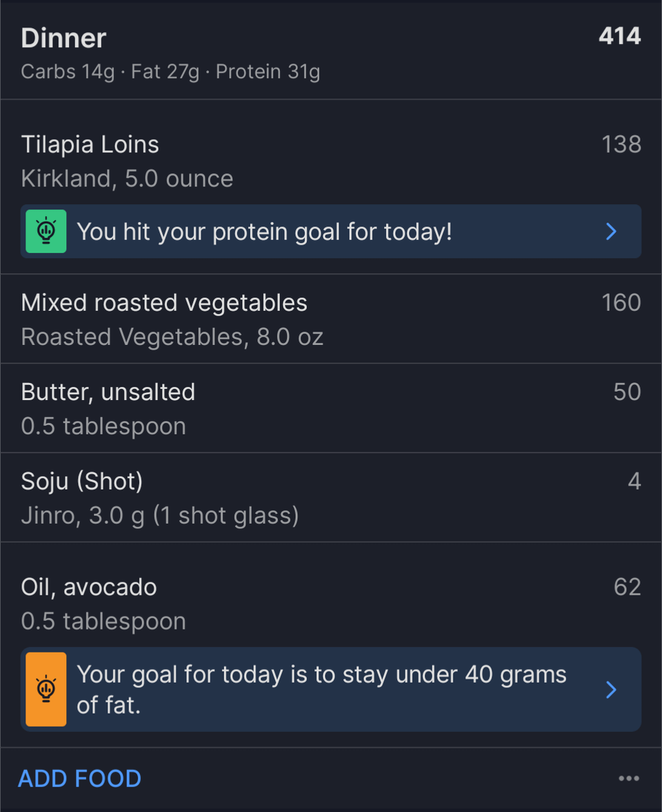Tap the Kirkland, 5.0 ounce serving text
Viewport: 662px width, 812px height.
coord(127,179)
